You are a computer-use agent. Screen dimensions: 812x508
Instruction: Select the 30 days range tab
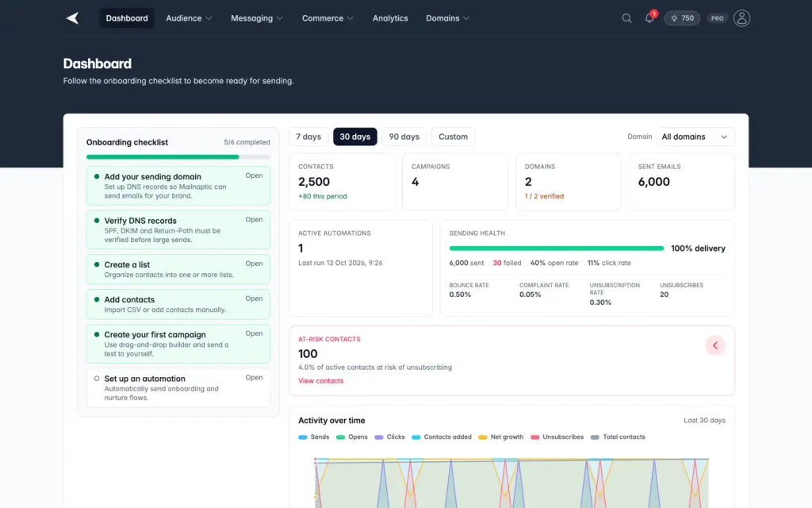point(354,137)
